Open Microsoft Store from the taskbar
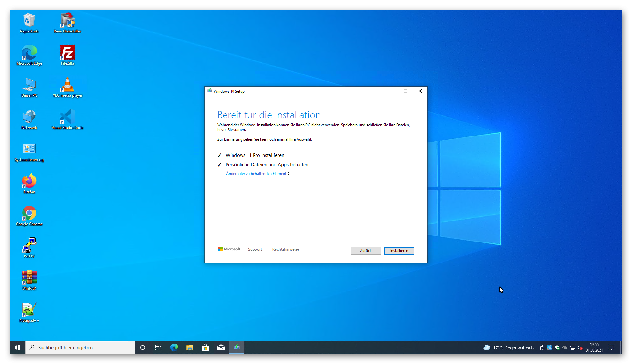 pyautogui.click(x=205, y=347)
